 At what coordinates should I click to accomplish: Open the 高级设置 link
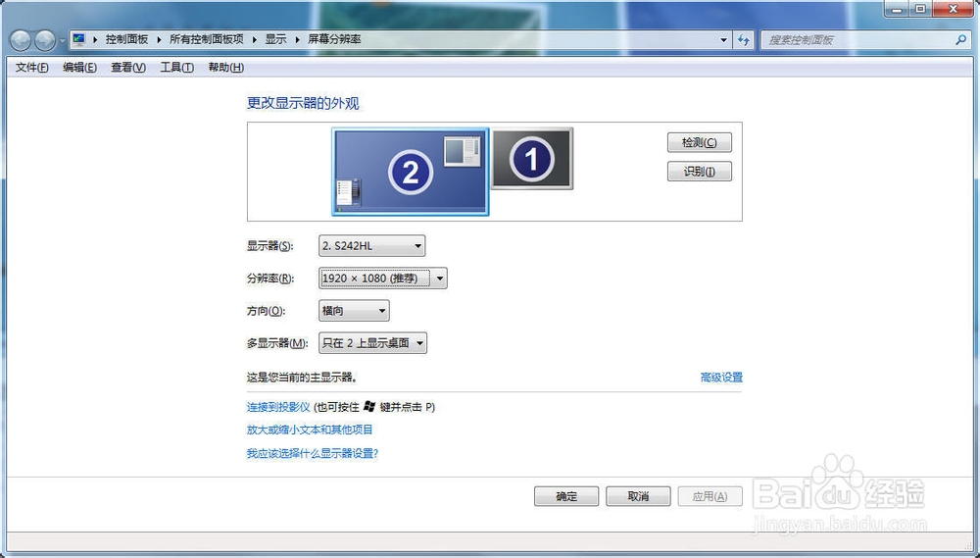(x=721, y=378)
